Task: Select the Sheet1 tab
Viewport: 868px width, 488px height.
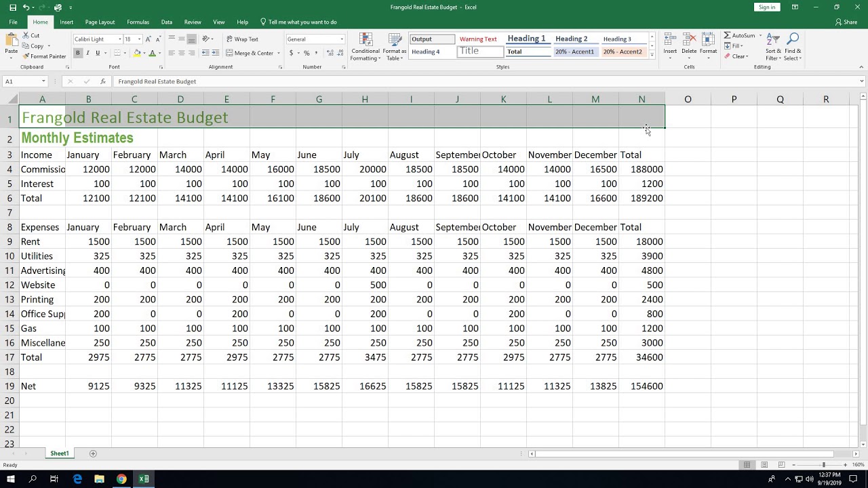Action: (x=59, y=453)
